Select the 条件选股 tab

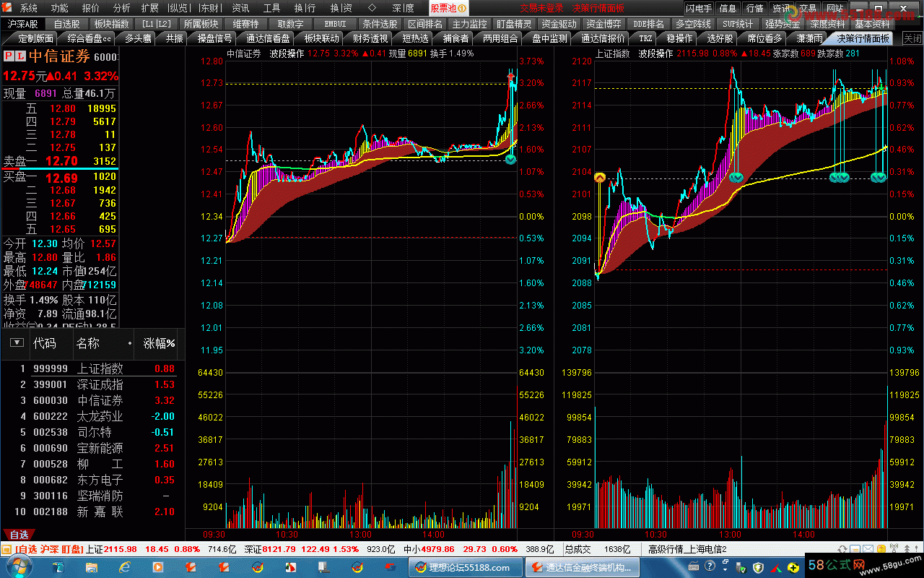[x=380, y=24]
